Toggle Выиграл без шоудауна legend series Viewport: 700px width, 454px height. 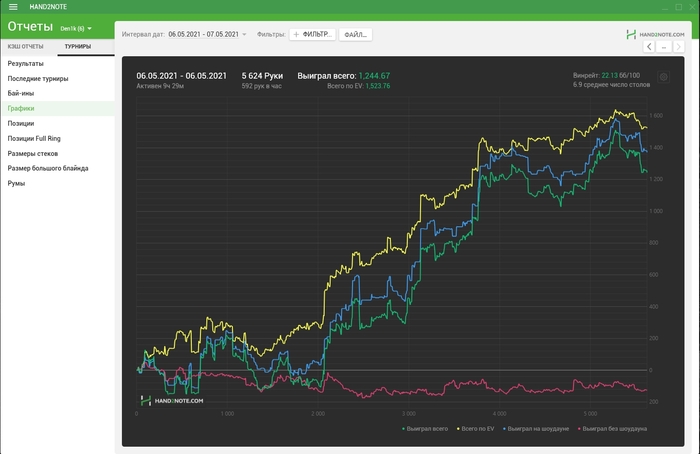[612, 429]
